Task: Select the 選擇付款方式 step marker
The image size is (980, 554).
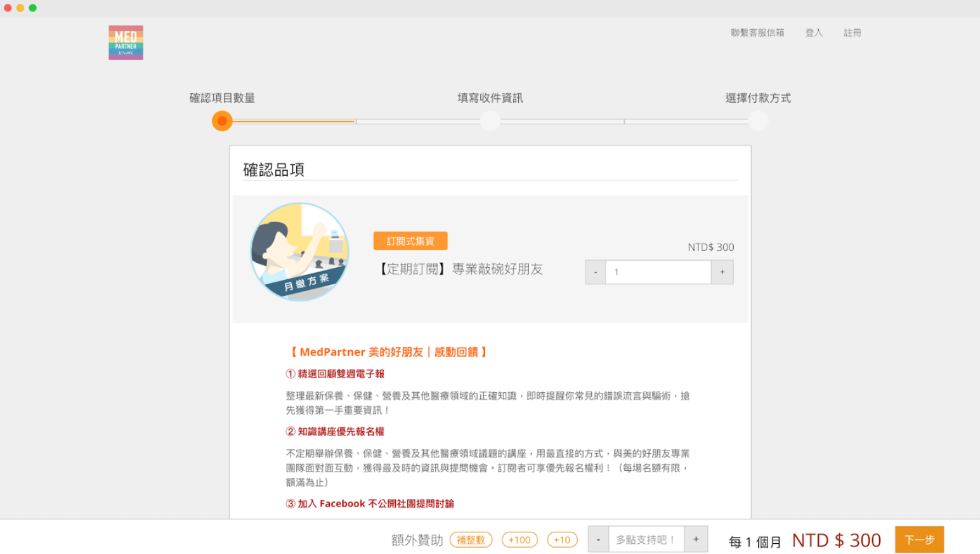Action: pyautogui.click(x=759, y=121)
